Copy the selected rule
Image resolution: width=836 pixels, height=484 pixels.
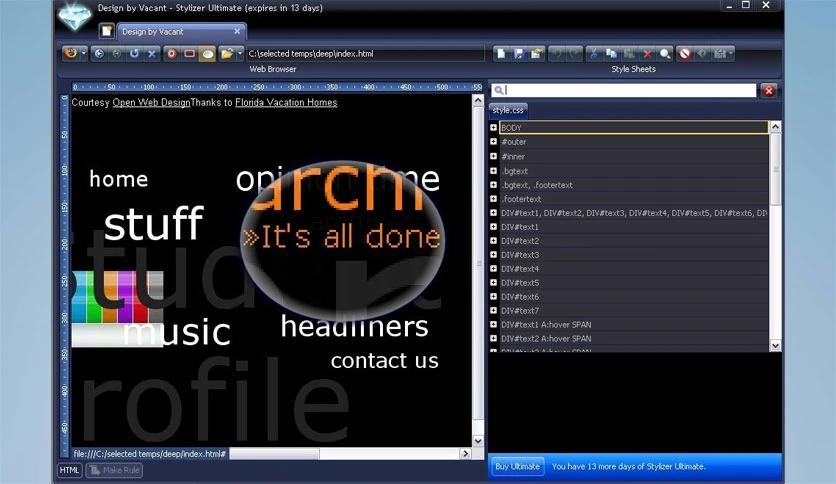pos(611,53)
